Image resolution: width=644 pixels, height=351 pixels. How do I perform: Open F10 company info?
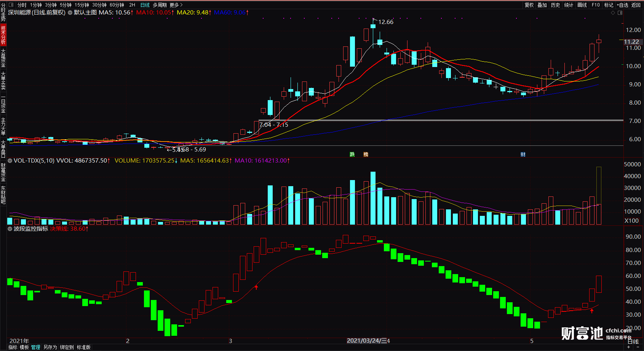[596, 5]
